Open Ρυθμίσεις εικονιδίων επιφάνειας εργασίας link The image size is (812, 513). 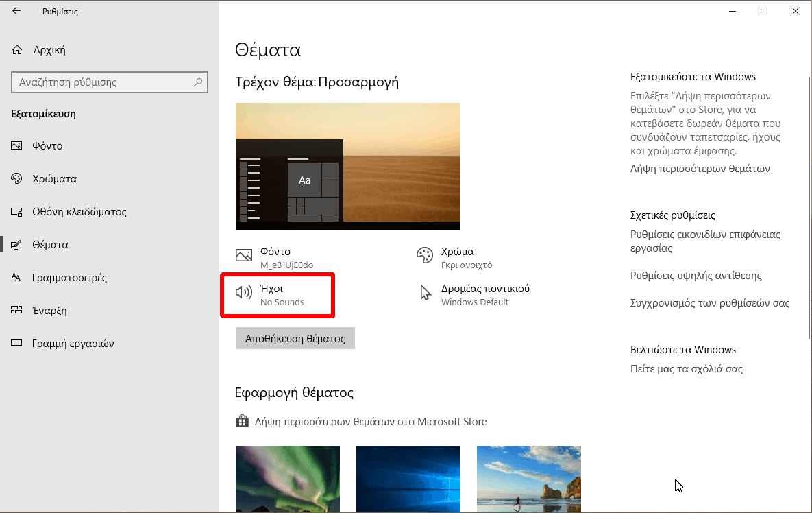pos(705,241)
